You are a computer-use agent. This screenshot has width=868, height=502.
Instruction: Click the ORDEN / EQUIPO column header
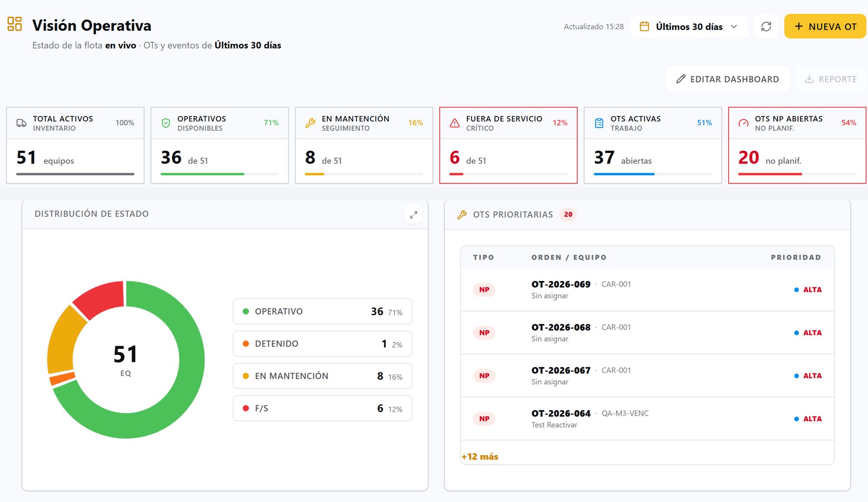569,257
